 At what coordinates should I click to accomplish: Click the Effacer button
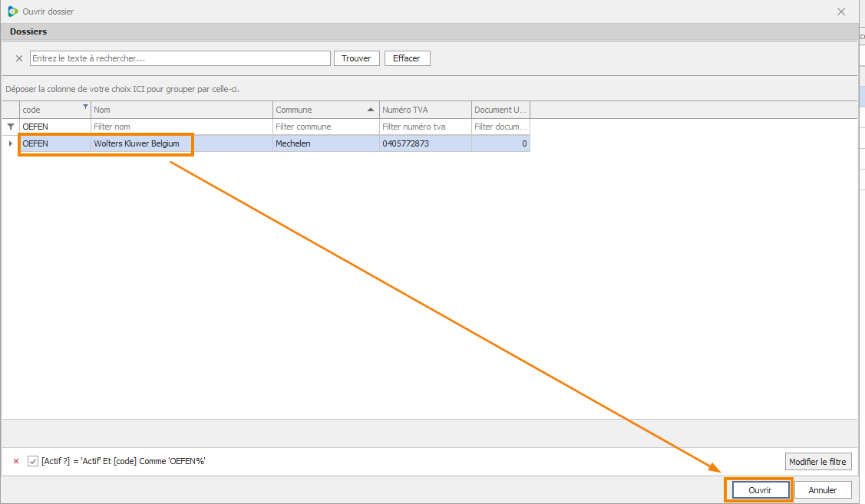click(407, 58)
